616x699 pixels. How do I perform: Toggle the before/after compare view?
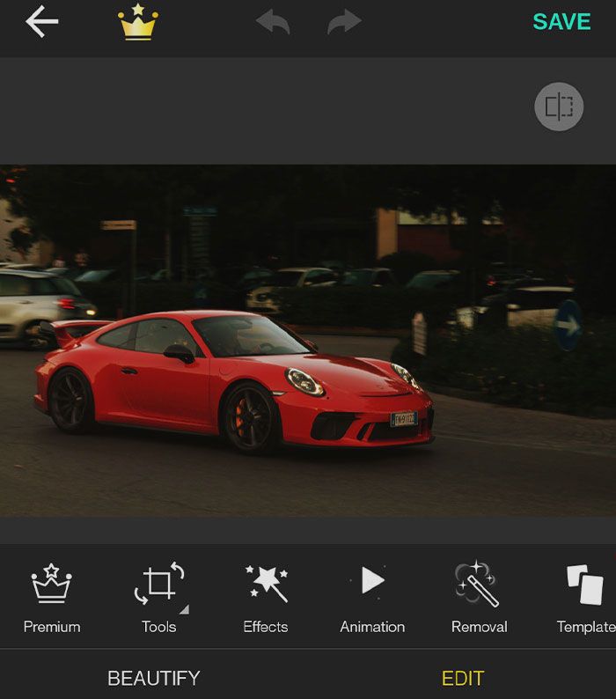559,107
